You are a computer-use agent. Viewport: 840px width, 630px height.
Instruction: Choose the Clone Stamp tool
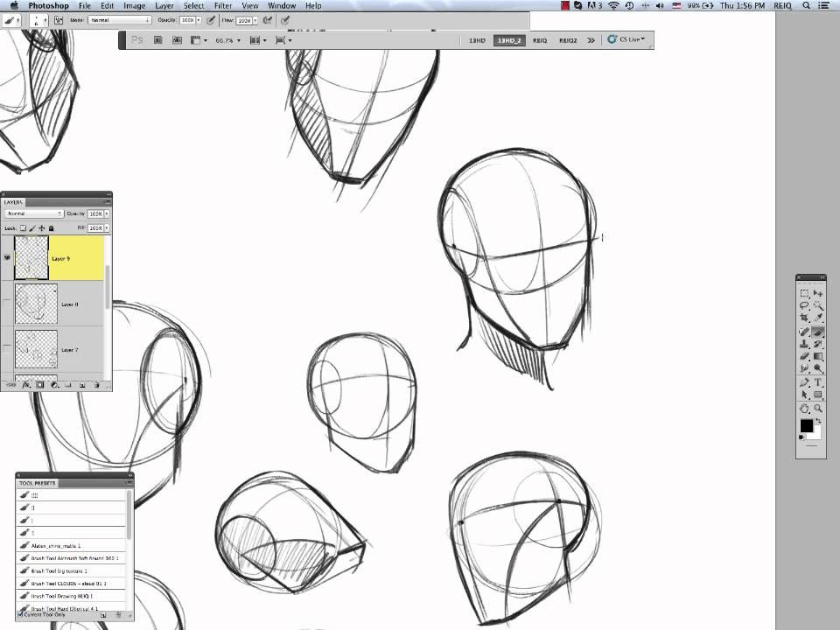coord(803,343)
